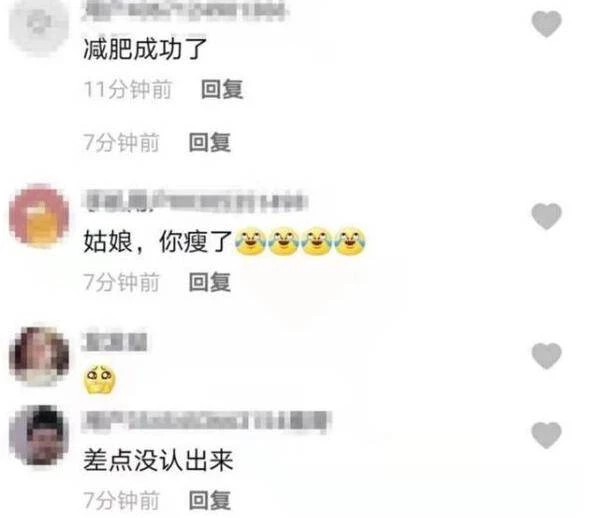Open short blurred username above pleading emoji
The height and width of the screenshot is (518, 591).
click(x=115, y=341)
